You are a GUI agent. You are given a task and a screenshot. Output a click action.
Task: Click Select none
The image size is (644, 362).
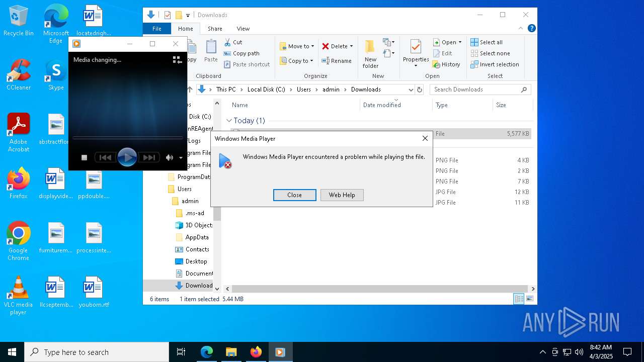coord(490,53)
